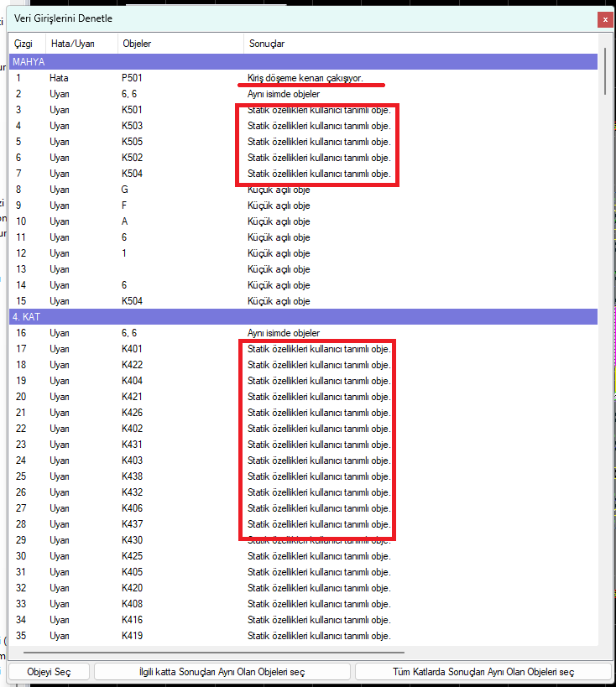Select the K431 object entry

coord(132,445)
